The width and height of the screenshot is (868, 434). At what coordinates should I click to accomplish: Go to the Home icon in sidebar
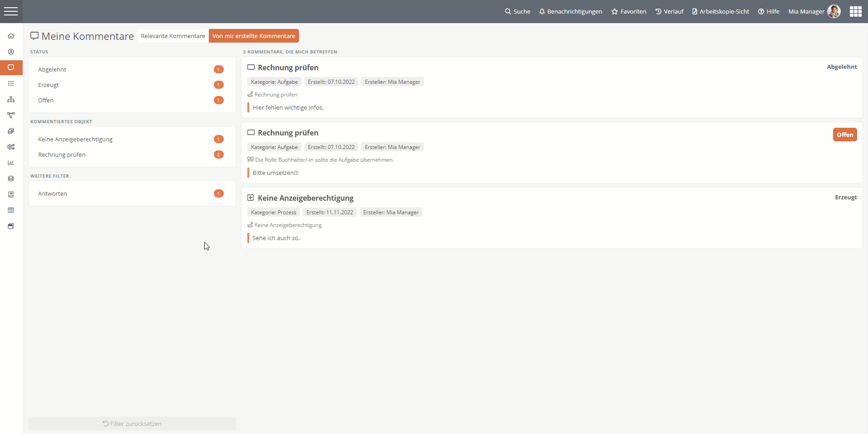click(11, 36)
